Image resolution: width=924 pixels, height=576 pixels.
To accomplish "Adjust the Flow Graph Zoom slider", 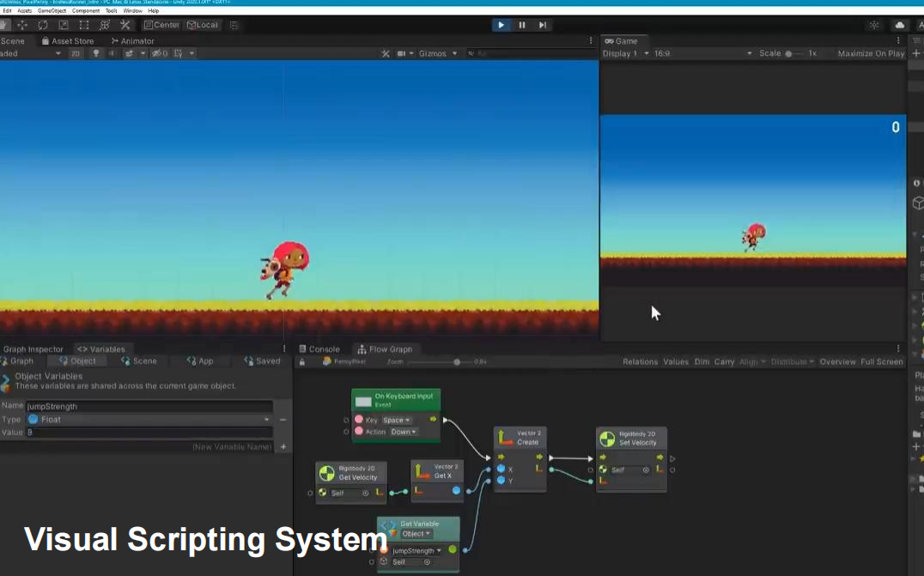I will click(x=457, y=362).
